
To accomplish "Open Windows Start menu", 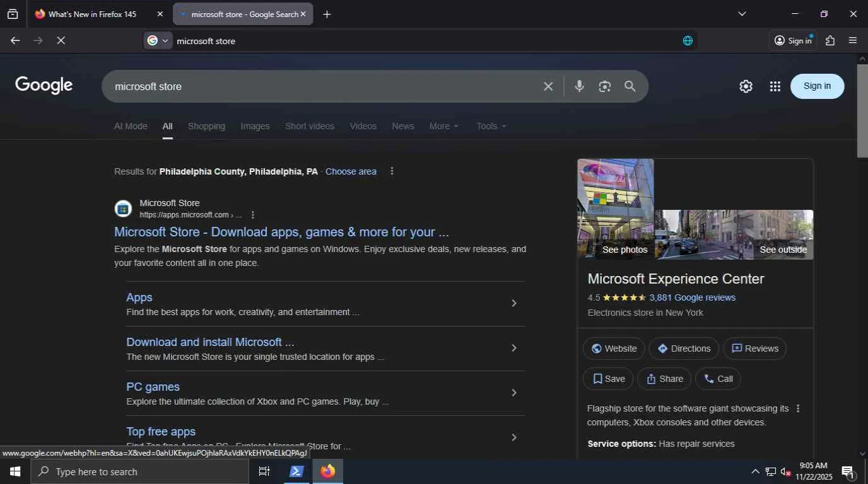I will click(15, 471).
